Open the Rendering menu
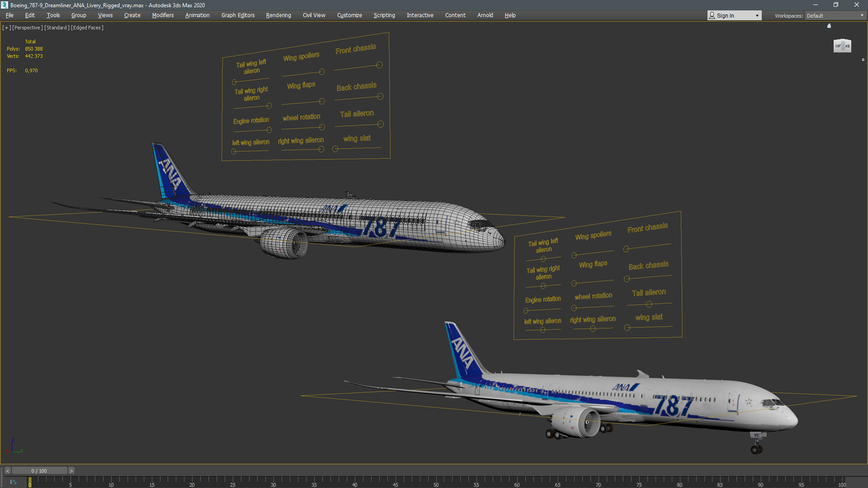 (x=278, y=15)
